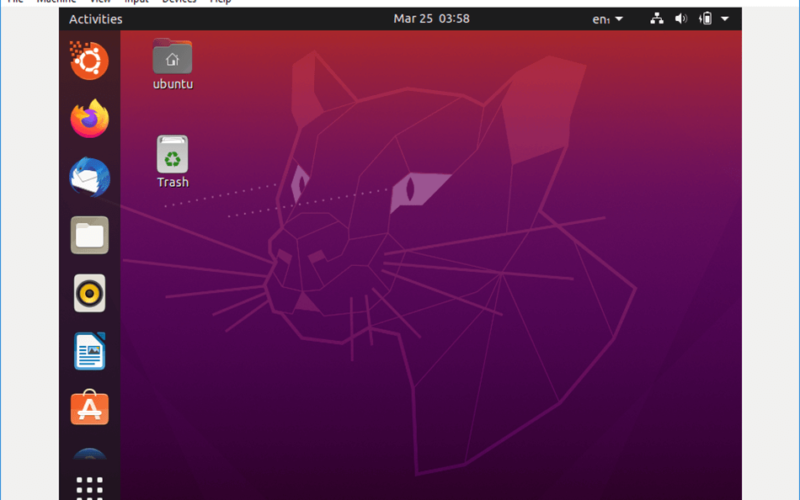
Task: Open the Devices menu of VM window
Action: 179,2
